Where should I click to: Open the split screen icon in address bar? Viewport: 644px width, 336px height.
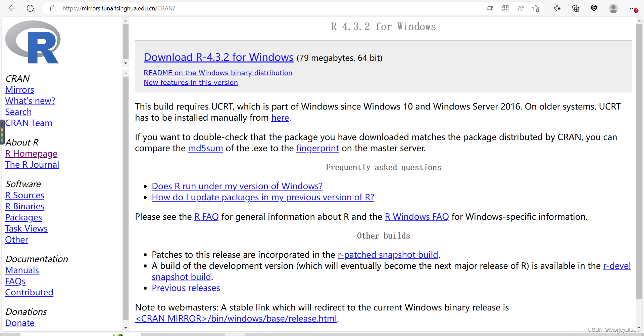pos(490,8)
